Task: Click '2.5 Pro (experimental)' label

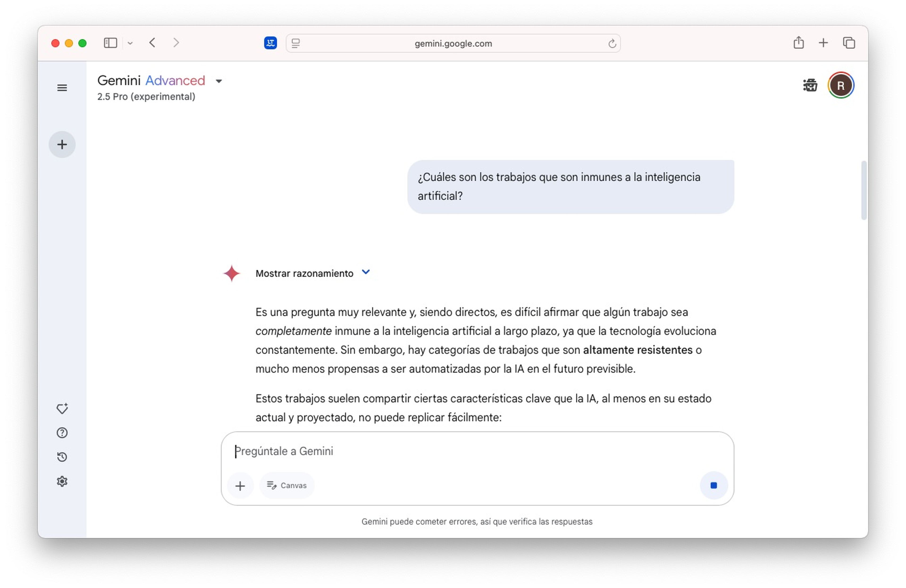Action: pos(146,97)
